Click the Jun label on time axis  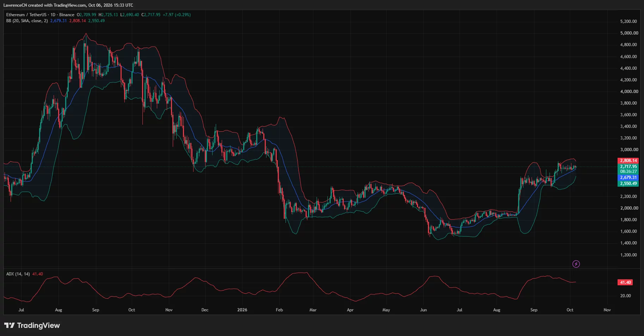pyautogui.click(x=423, y=310)
